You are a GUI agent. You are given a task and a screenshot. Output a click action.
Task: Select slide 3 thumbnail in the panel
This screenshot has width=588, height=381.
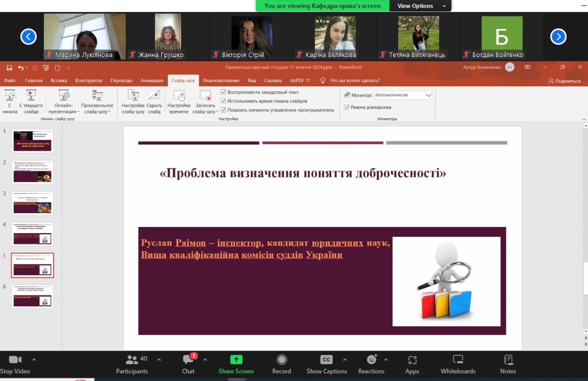pos(32,203)
